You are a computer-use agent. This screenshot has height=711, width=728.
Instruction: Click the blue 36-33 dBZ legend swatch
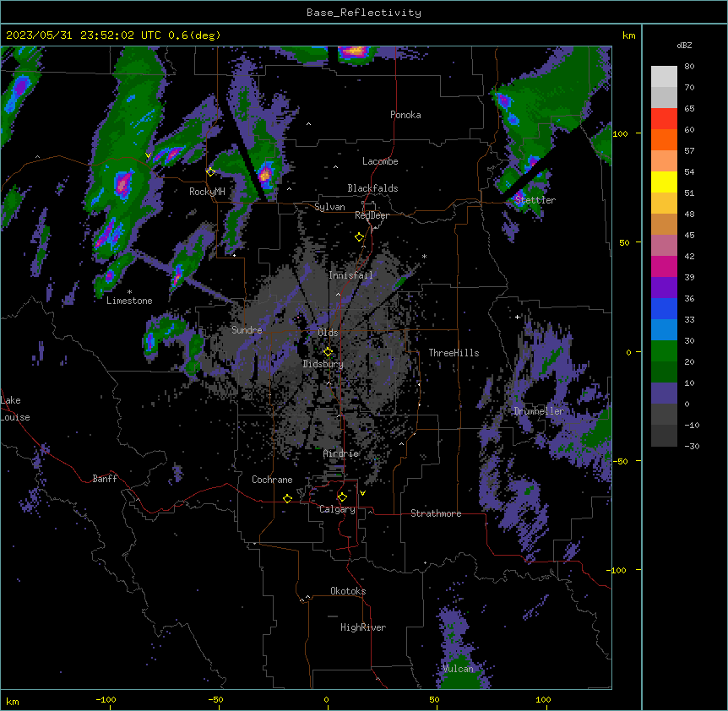(664, 308)
